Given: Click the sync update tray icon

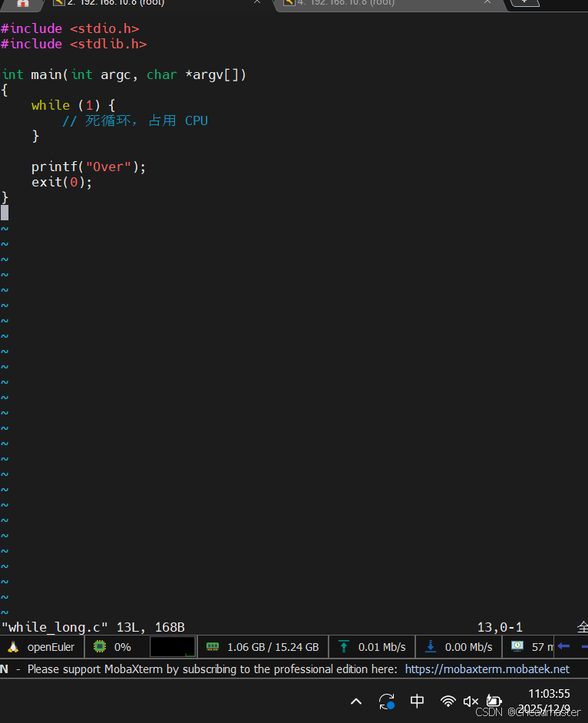Looking at the screenshot, I should tap(386, 702).
